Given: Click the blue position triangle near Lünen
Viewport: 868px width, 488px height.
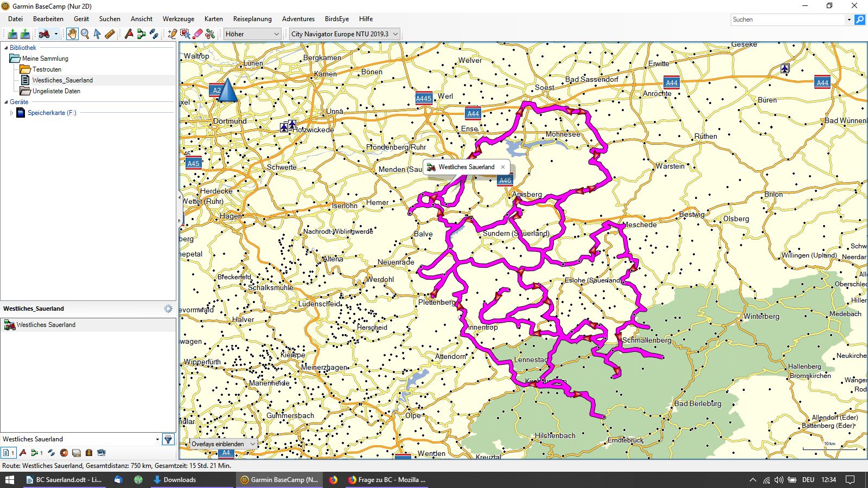Looking at the screenshot, I should tap(227, 90).
